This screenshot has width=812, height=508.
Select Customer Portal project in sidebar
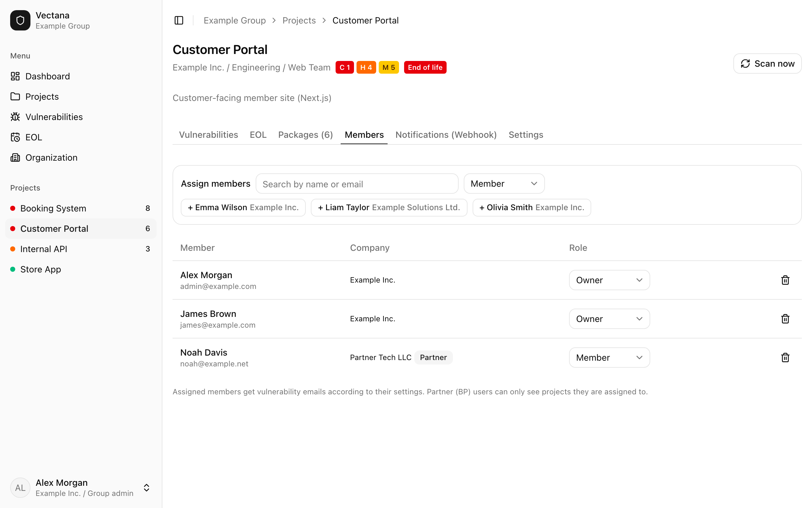tap(81, 229)
